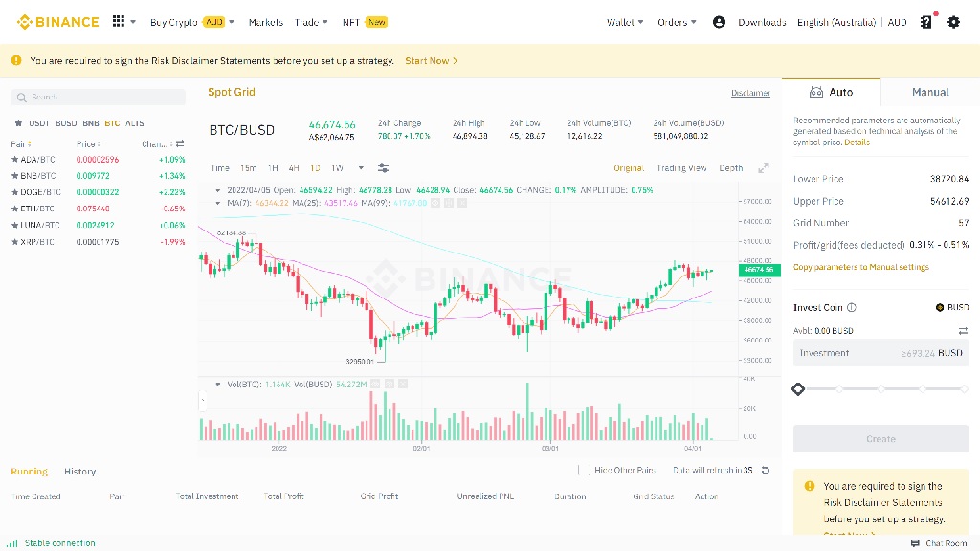Click the search magnifier icon in pair list
The image size is (980, 551).
click(21, 98)
